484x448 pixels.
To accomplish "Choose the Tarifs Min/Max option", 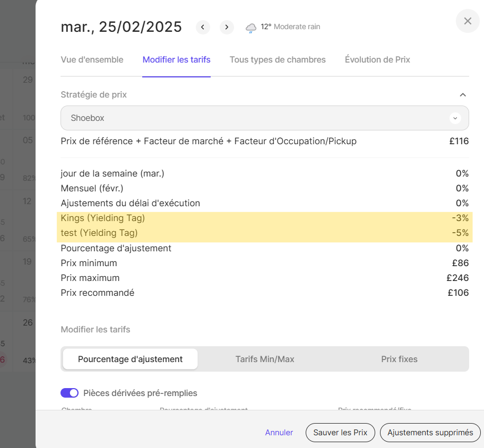I will click(x=265, y=359).
